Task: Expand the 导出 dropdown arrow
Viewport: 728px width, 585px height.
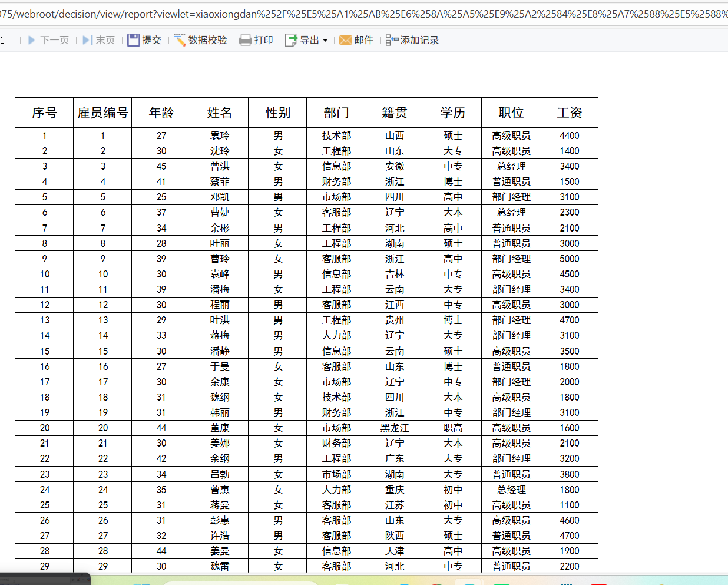Action: (325, 41)
